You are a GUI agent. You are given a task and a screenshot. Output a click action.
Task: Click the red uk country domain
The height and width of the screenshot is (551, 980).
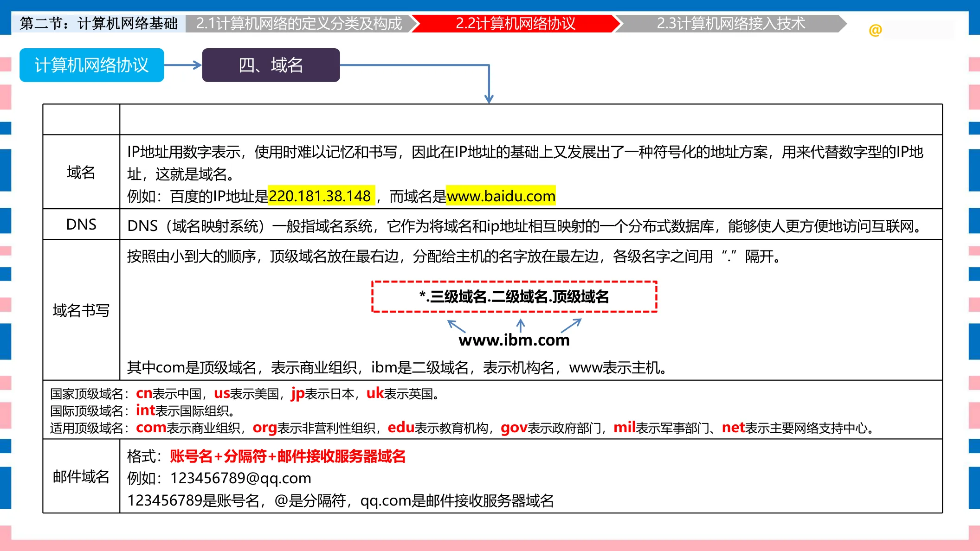(375, 393)
